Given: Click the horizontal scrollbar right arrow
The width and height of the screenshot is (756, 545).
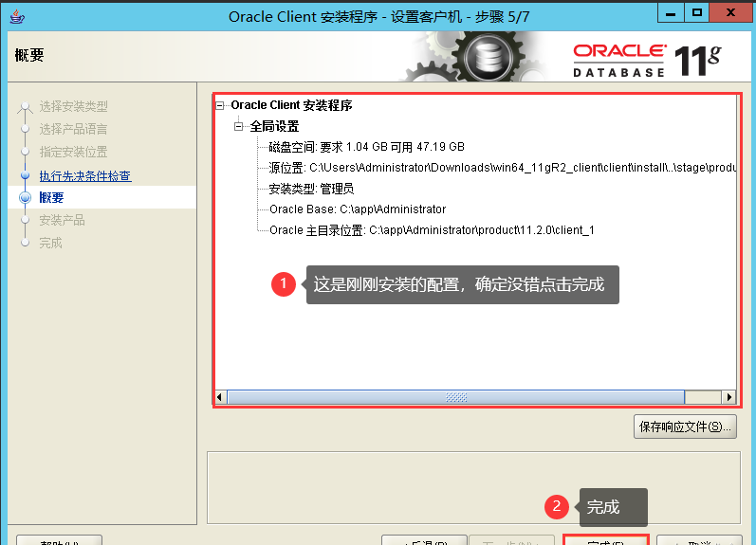Looking at the screenshot, I should pyautogui.click(x=729, y=397).
